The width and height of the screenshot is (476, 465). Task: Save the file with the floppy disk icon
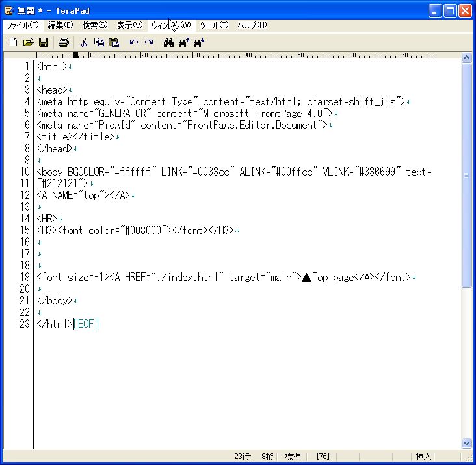[44, 42]
